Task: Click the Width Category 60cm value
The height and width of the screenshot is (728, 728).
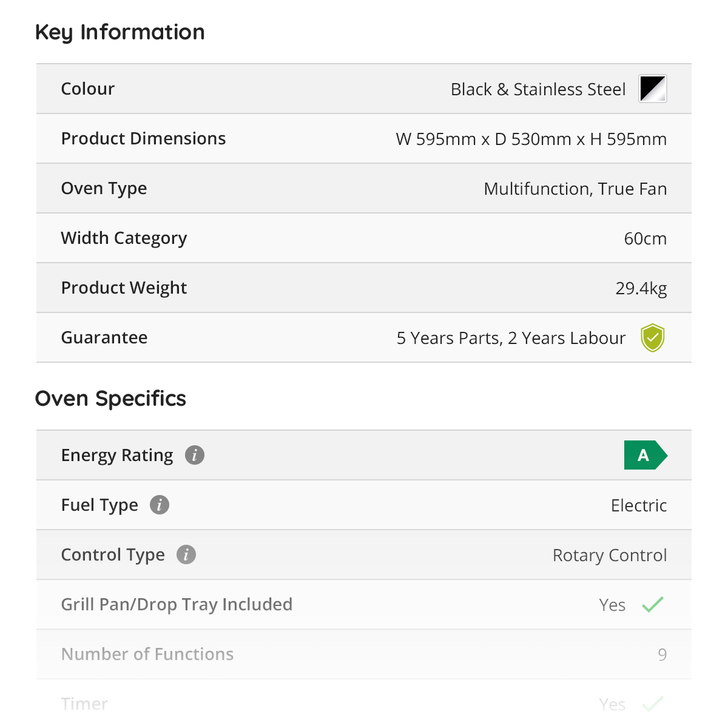Action: tap(645, 239)
